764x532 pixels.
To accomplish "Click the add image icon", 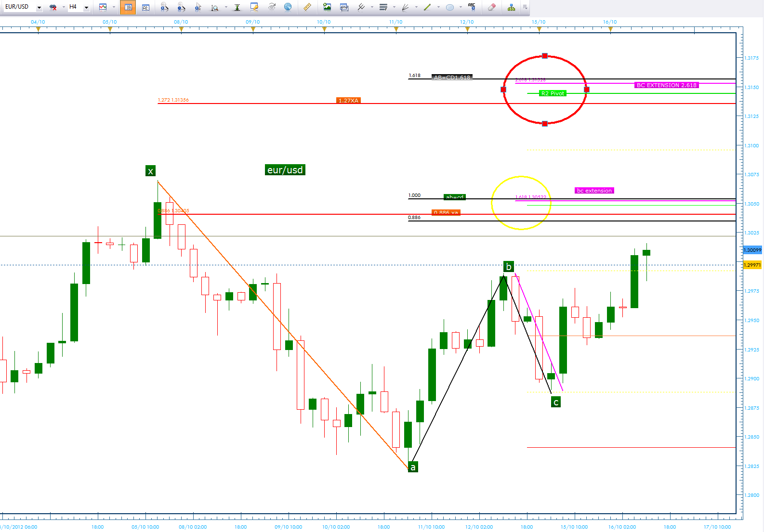I will (x=327, y=7).
